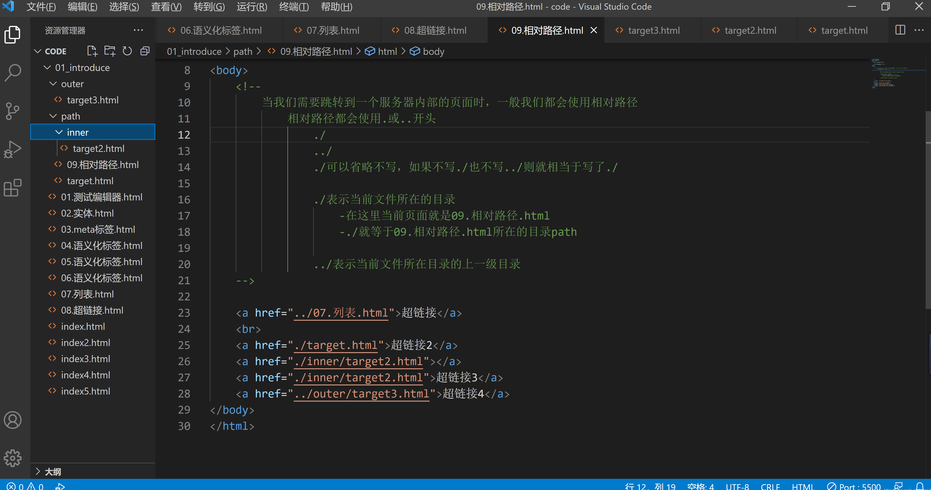This screenshot has width=931, height=490.
Task: Switch to 08.超链接.html tab
Action: [x=435, y=30]
